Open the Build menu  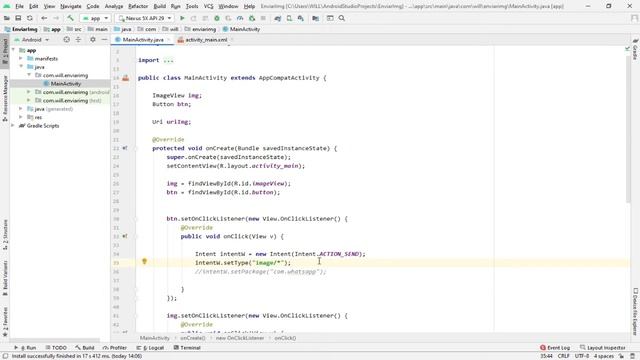160,7
